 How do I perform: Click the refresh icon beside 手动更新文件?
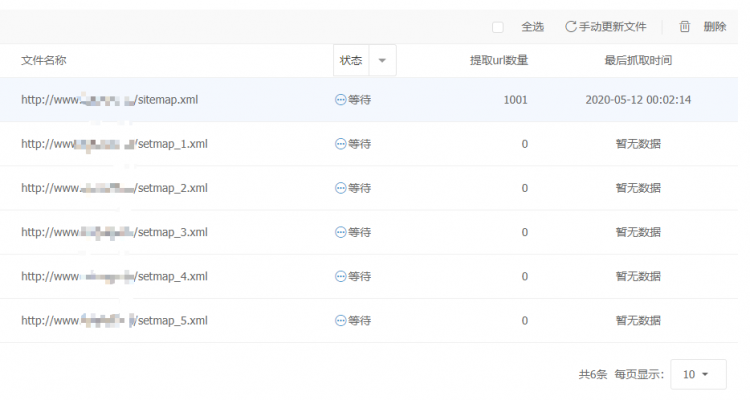[x=571, y=27]
